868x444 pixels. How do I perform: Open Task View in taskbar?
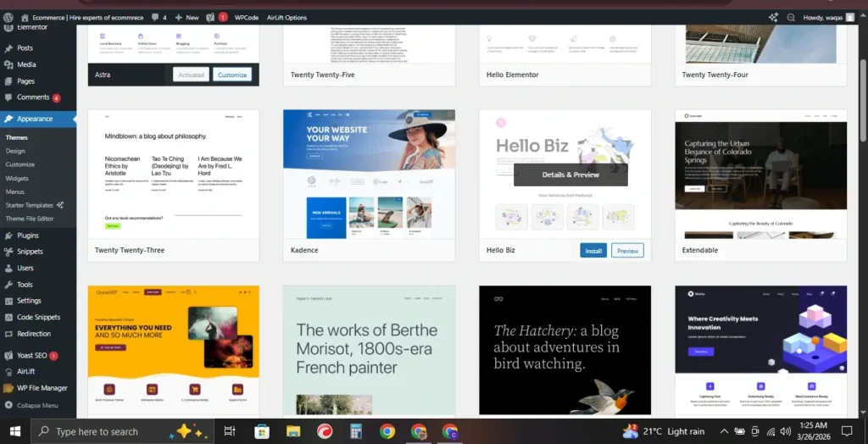tap(229, 431)
